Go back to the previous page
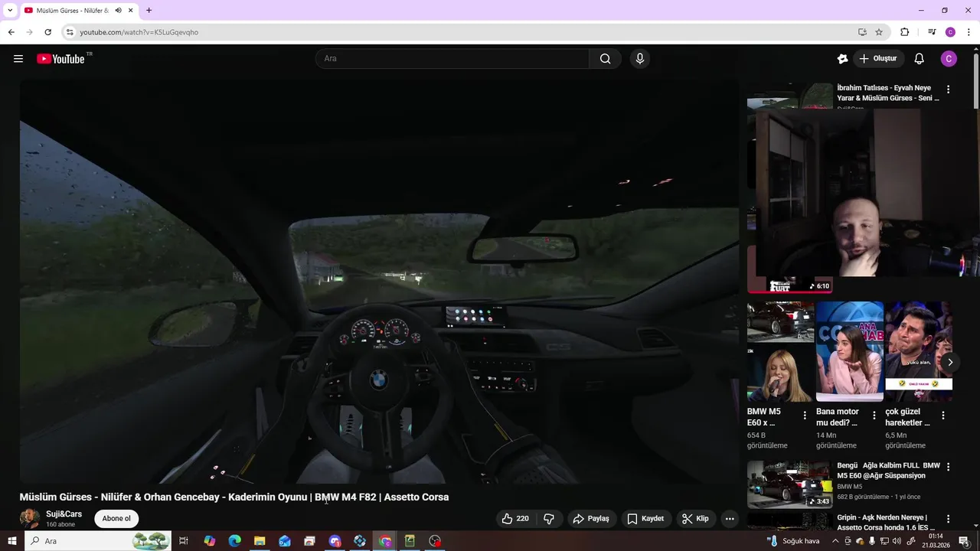Viewport: 980px width, 551px height. (x=11, y=32)
